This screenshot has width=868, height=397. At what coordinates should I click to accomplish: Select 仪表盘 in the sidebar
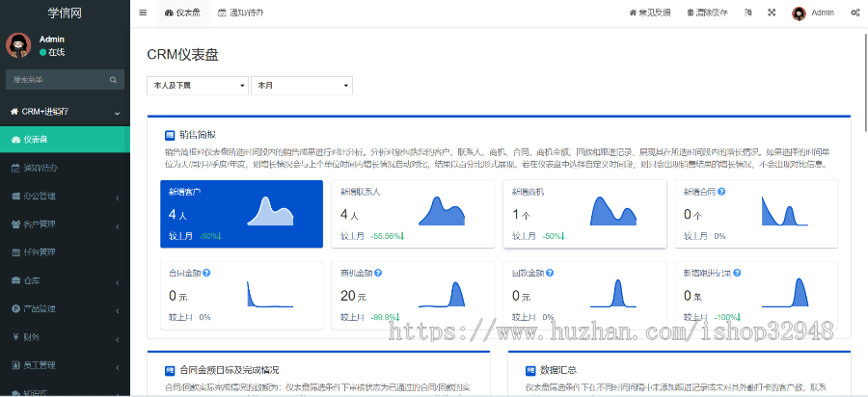pyautogui.click(x=65, y=140)
